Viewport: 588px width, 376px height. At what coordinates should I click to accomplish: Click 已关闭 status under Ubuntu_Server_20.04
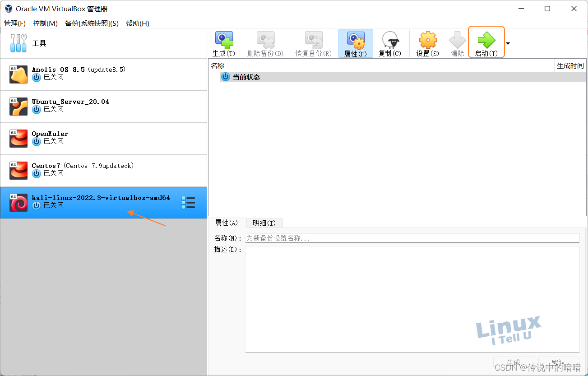(x=54, y=109)
